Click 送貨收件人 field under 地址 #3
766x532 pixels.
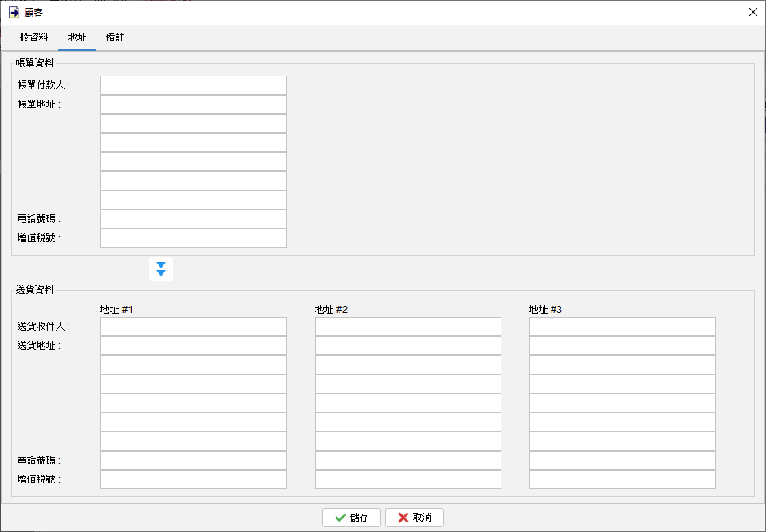623,327
